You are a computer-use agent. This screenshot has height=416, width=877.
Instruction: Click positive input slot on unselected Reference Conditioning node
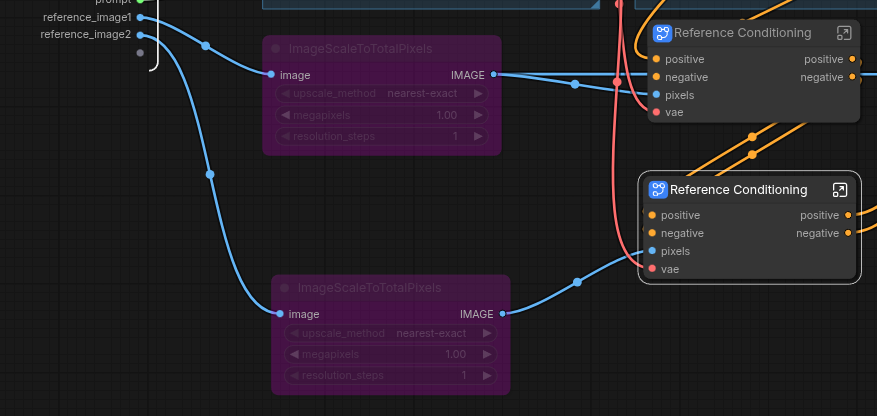[656, 59]
